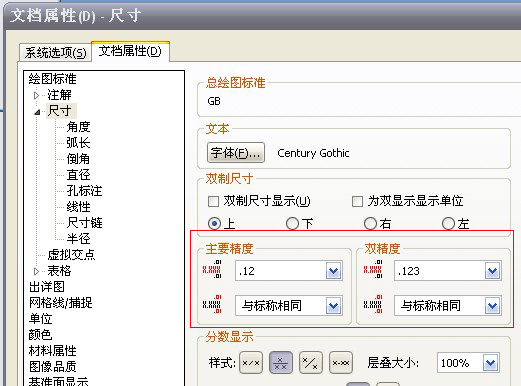The width and height of the screenshot is (521, 386).
Task: Click the Century Gothic font name
Action: (x=313, y=153)
